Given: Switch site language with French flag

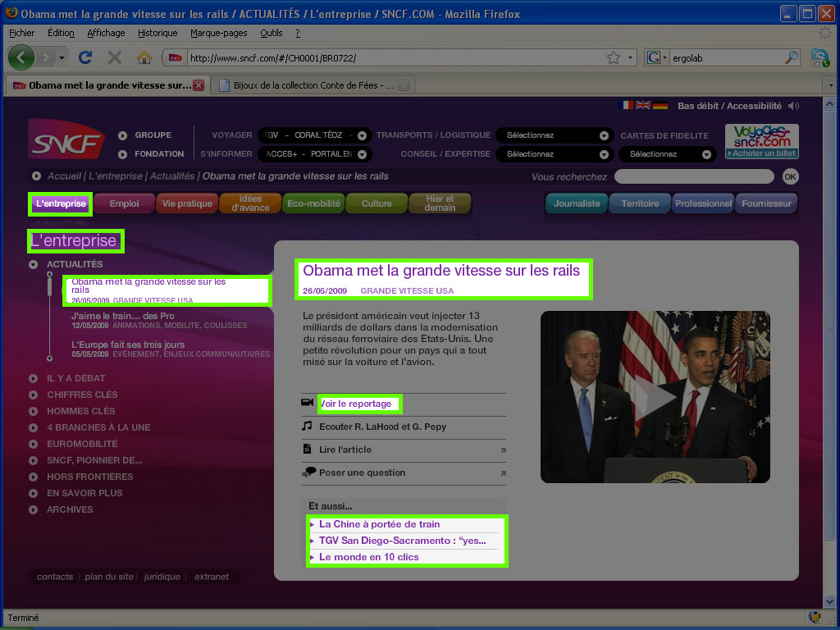Looking at the screenshot, I should 626,105.
